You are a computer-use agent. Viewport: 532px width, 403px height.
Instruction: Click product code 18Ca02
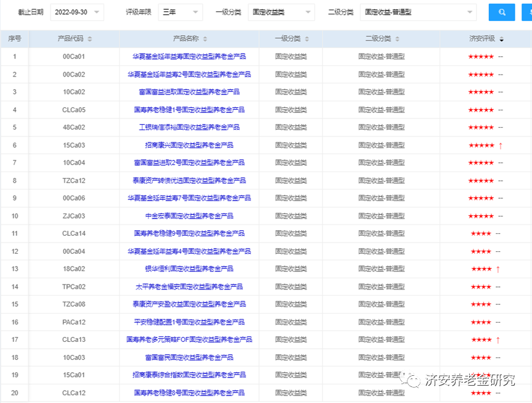click(x=73, y=268)
